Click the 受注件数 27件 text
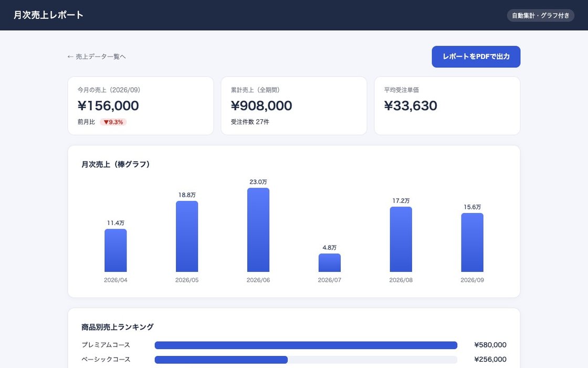 click(x=250, y=122)
